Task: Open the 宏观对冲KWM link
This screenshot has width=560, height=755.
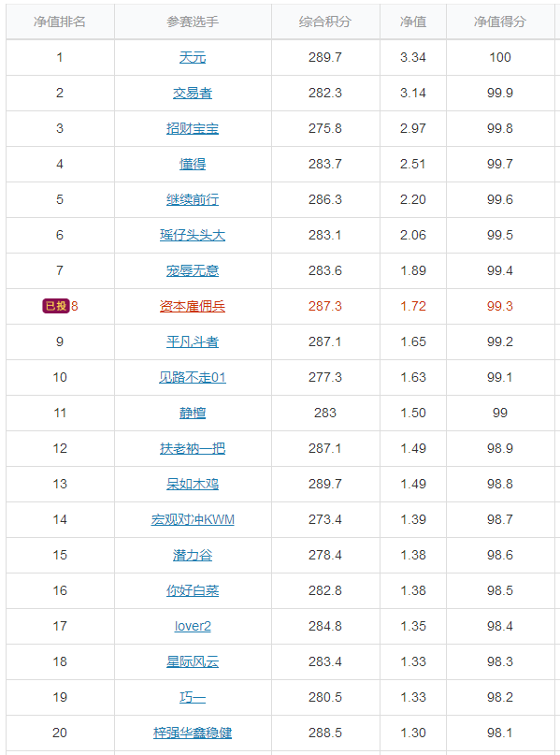Action: [x=193, y=519]
